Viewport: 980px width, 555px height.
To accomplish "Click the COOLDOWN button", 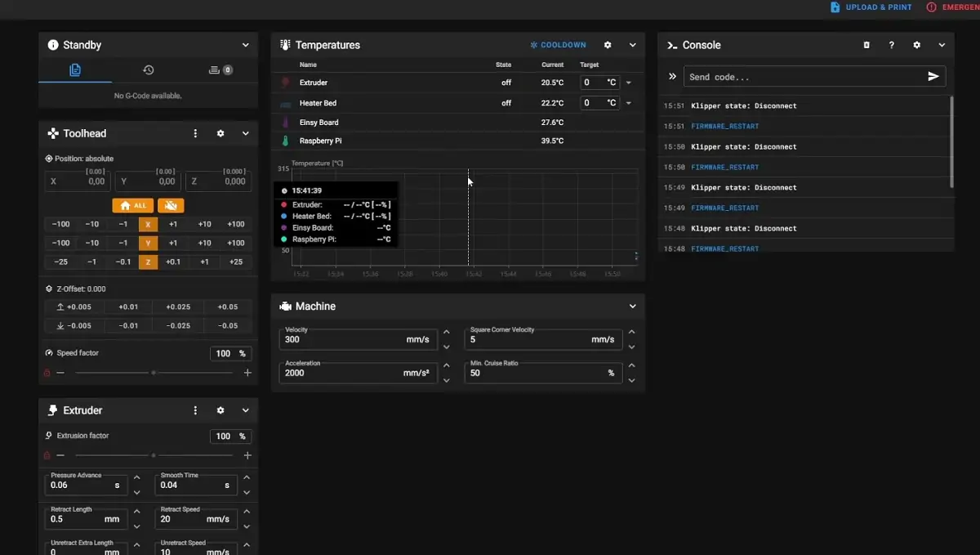I will tap(559, 45).
